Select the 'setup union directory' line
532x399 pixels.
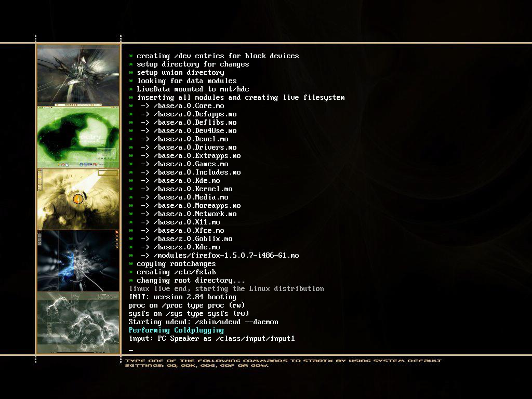177,73
